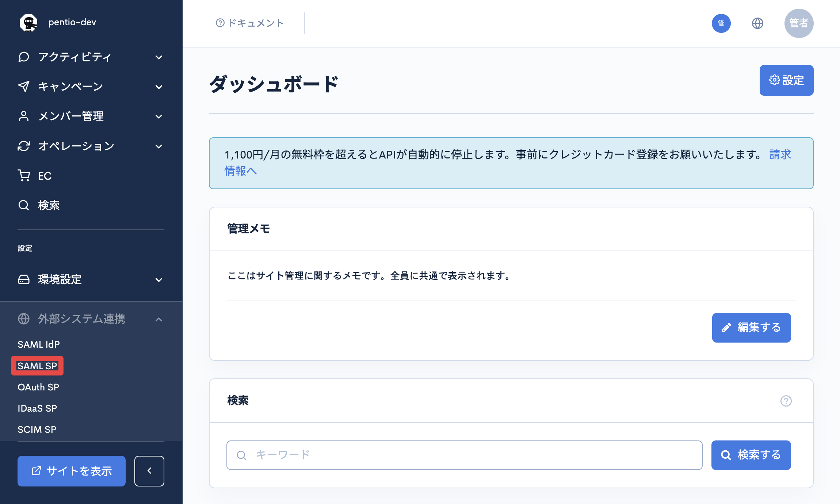This screenshot has height=504, width=840.
Task: Click the サイトを表示 button
Action: [x=72, y=471]
